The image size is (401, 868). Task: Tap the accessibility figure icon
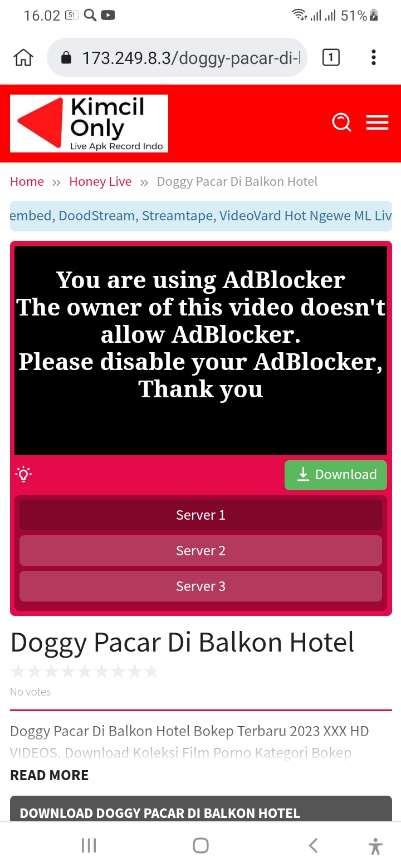(x=376, y=846)
